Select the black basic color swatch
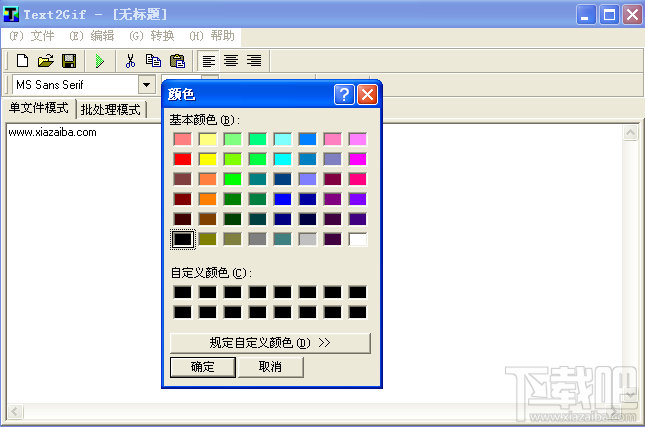Screen dimensions: 645x427 click(x=182, y=239)
